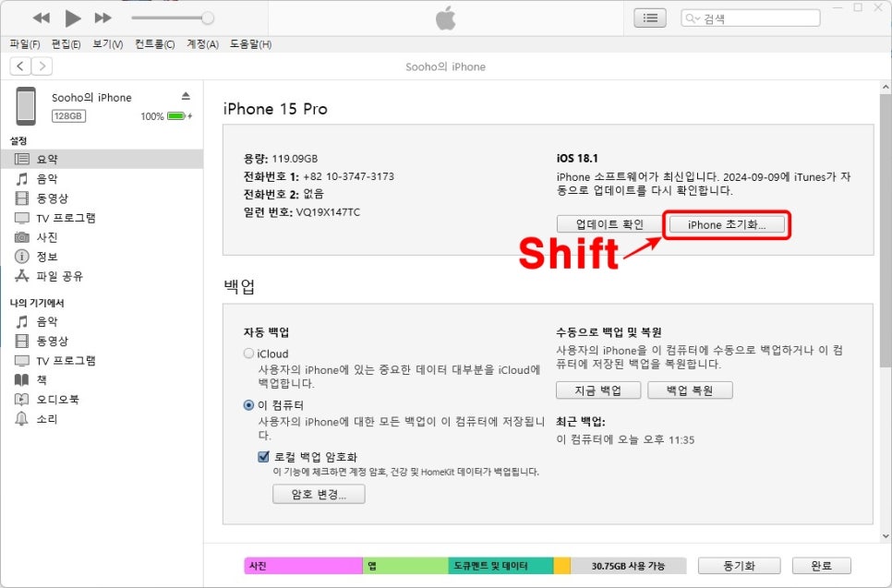The height and width of the screenshot is (588, 892).
Task: Open the 파일(F) menu
Action: [25, 43]
